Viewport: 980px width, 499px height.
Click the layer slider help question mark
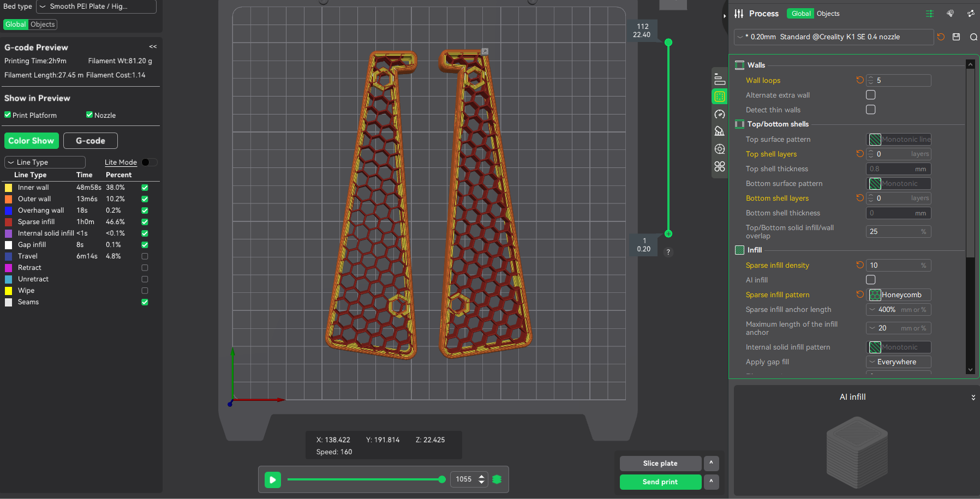tap(668, 252)
